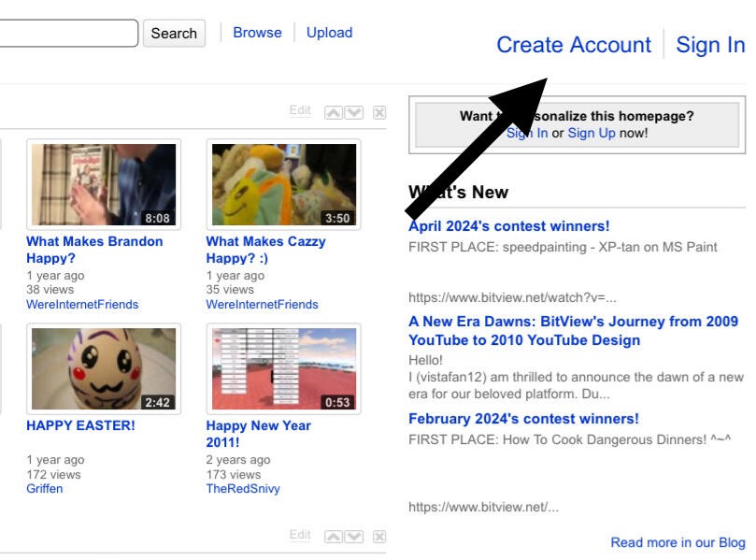The image size is (756, 560).
Task: Go to the Upload page
Action: pos(329,33)
